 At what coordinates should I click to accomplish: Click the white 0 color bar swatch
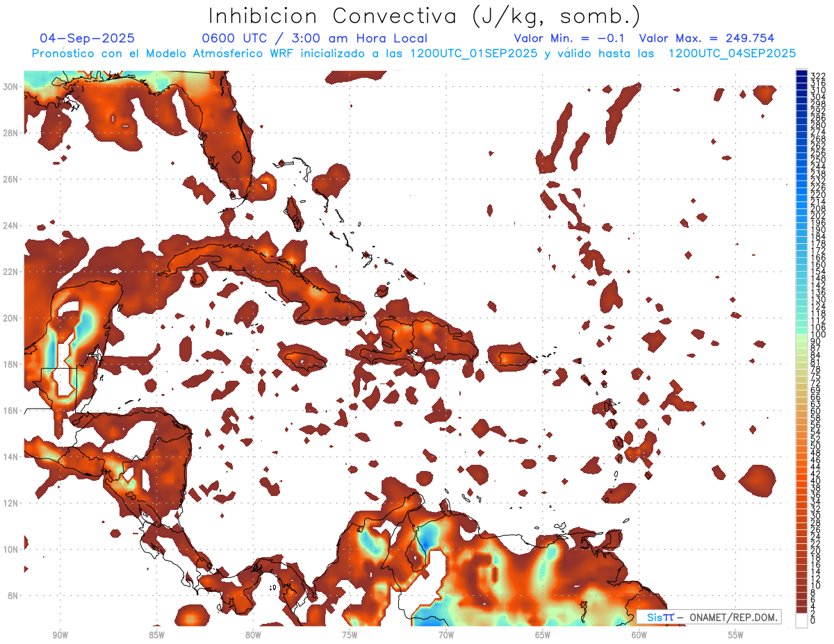coord(801,619)
